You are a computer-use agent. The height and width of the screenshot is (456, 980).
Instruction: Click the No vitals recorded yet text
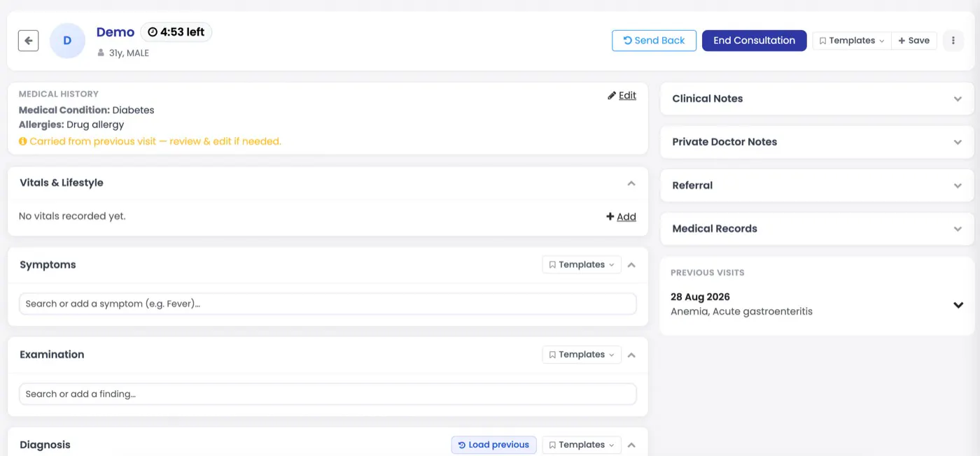72,216
